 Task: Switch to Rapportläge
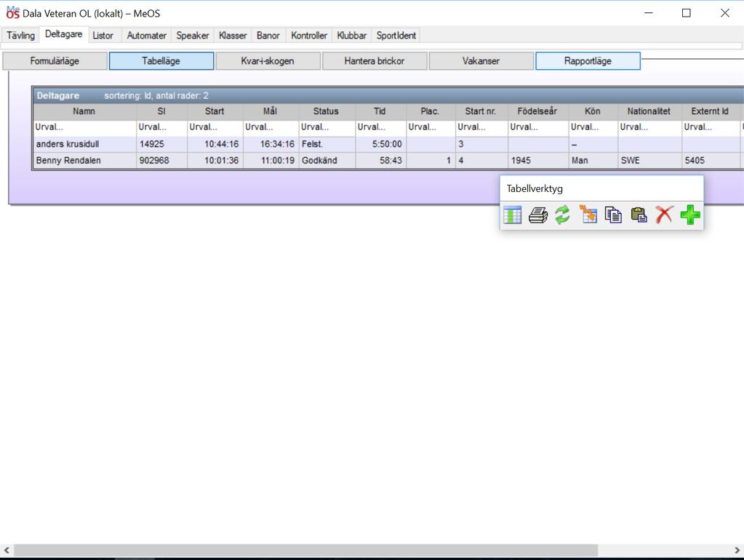tap(588, 61)
